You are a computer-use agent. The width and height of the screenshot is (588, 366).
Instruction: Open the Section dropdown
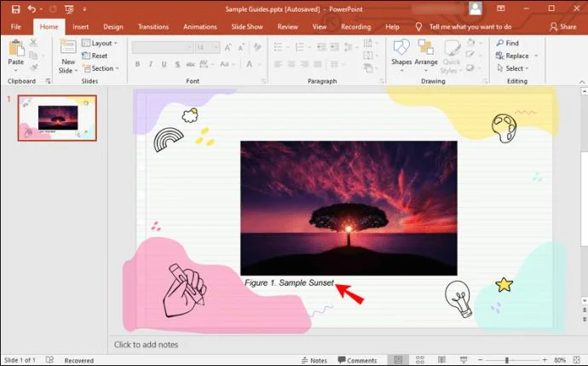[x=101, y=68]
